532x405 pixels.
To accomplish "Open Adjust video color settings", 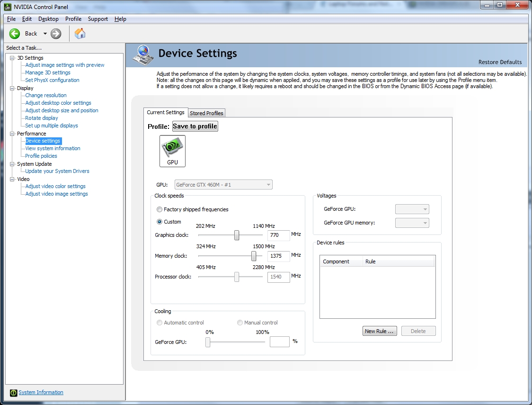I will pos(55,186).
